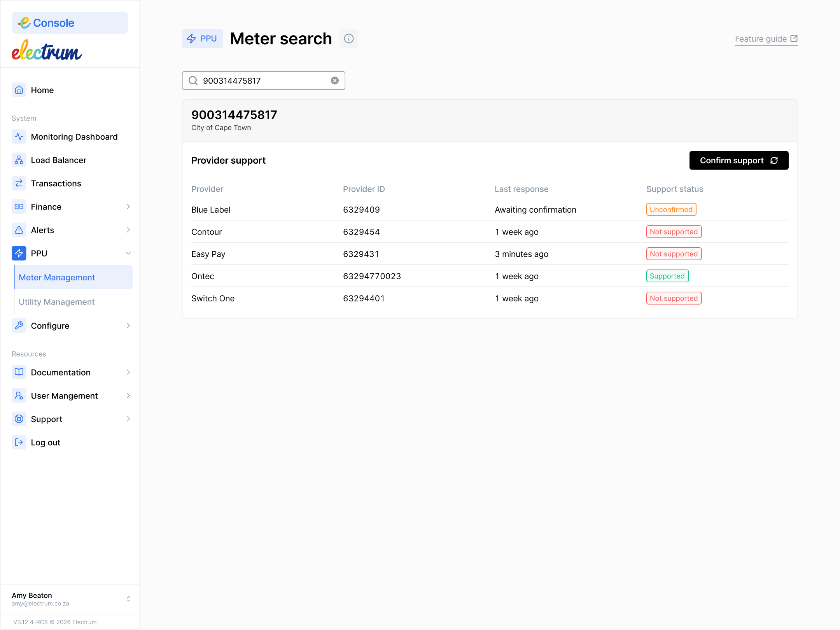Click the Finance banknote icon
Screen dimensions: 840x630
point(19,206)
